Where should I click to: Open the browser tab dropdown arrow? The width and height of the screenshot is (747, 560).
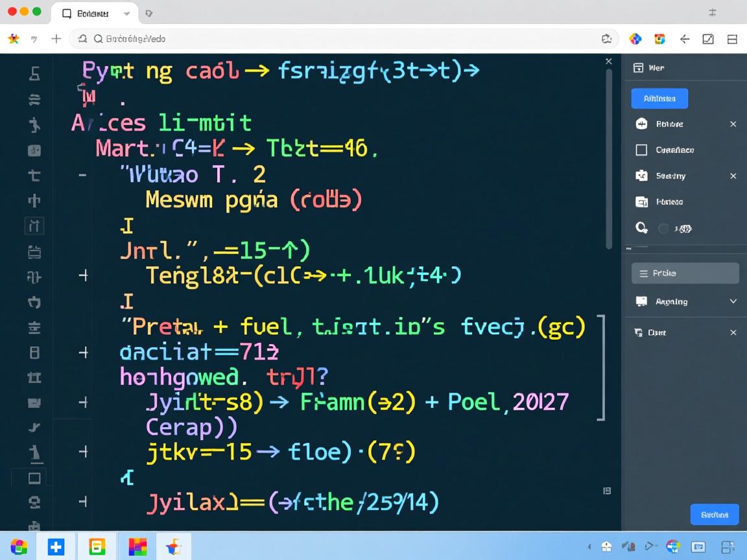127,13
